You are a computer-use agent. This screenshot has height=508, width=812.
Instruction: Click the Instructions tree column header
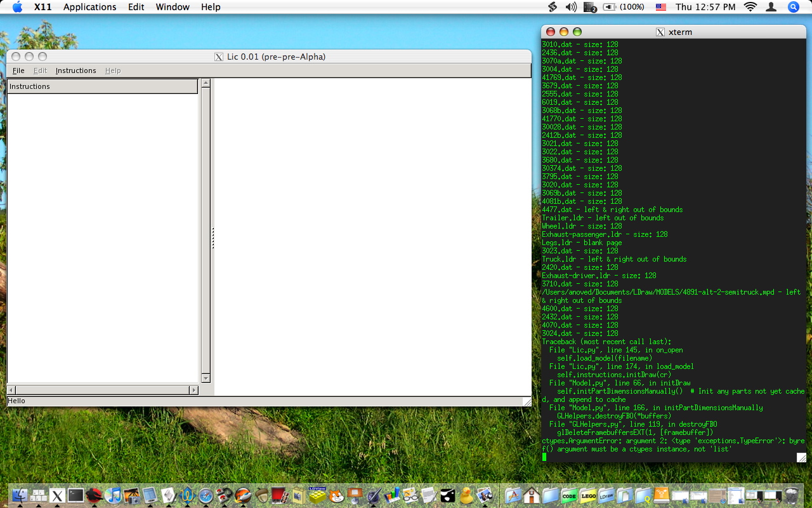(102, 86)
